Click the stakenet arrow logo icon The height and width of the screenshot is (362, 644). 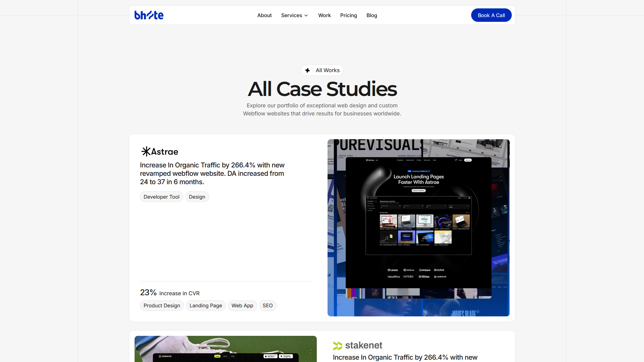point(338,346)
